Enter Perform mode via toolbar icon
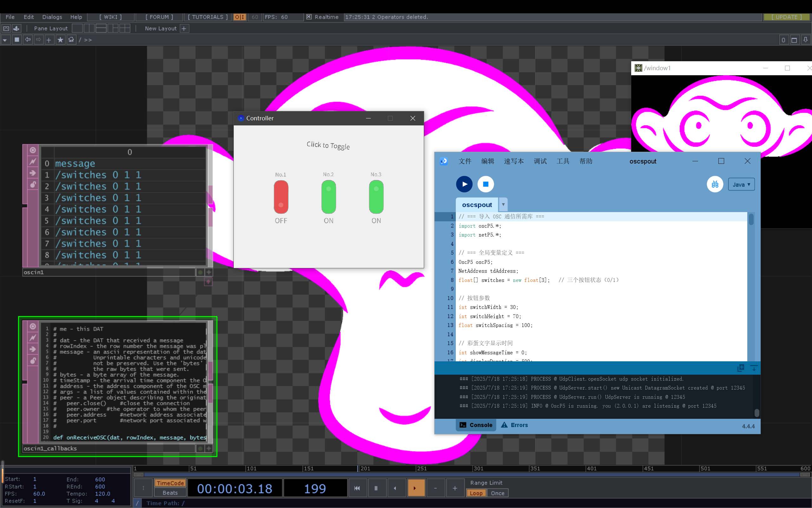 [6, 29]
